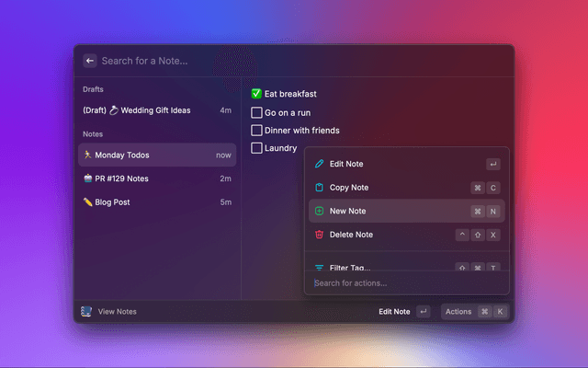Screen dimensions: 588x368
Task: Click the plus New Note icon
Action: tap(319, 212)
